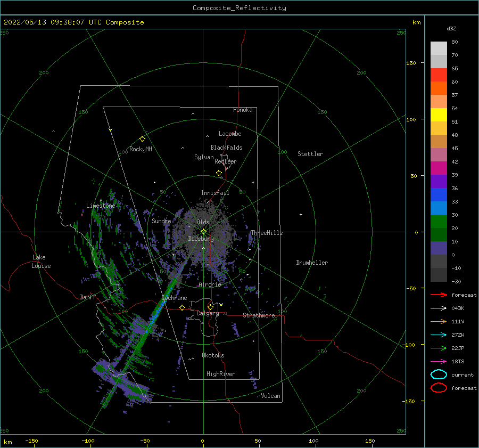Click the bright yellow 54 dBZ swatch
Viewport: 479px width, 448px height.
[x=439, y=115]
